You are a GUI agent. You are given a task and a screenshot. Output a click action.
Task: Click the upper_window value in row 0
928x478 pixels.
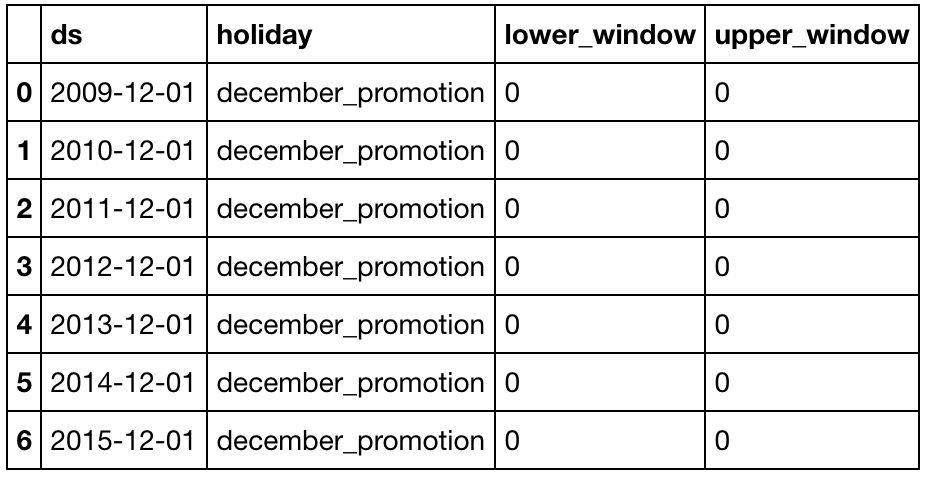(x=722, y=93)
